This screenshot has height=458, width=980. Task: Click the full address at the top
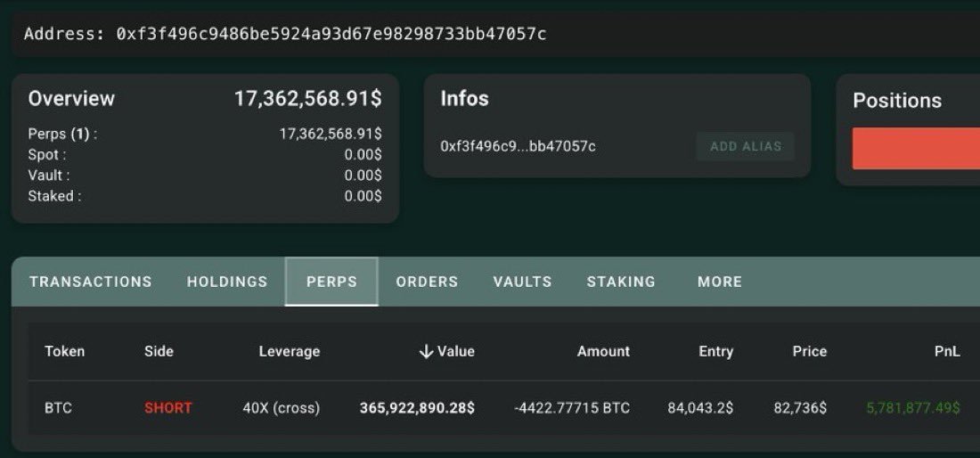tap(331, 34)
